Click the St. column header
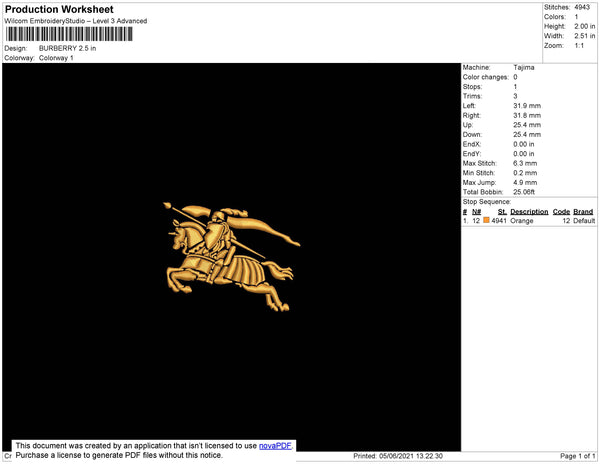 (x=502, y=212)
